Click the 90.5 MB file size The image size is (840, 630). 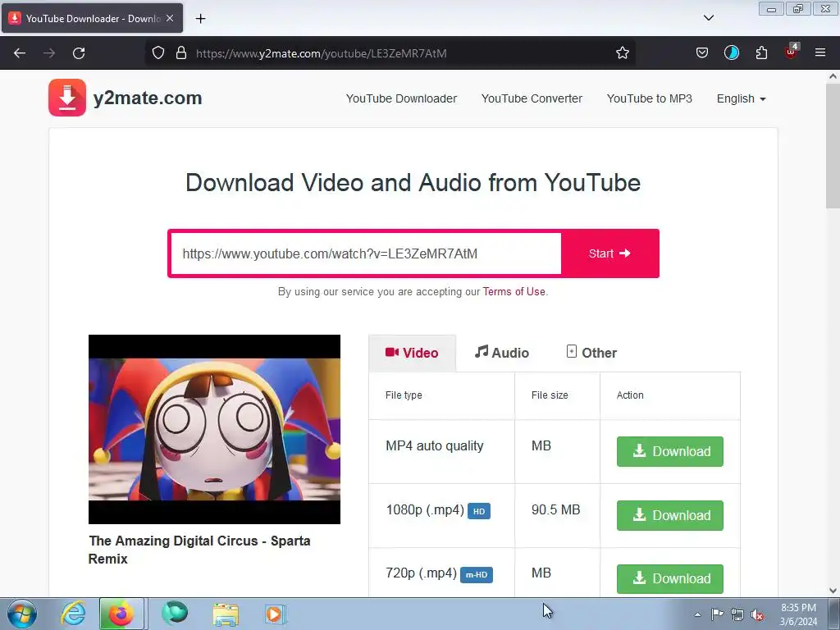pos(555,509)
